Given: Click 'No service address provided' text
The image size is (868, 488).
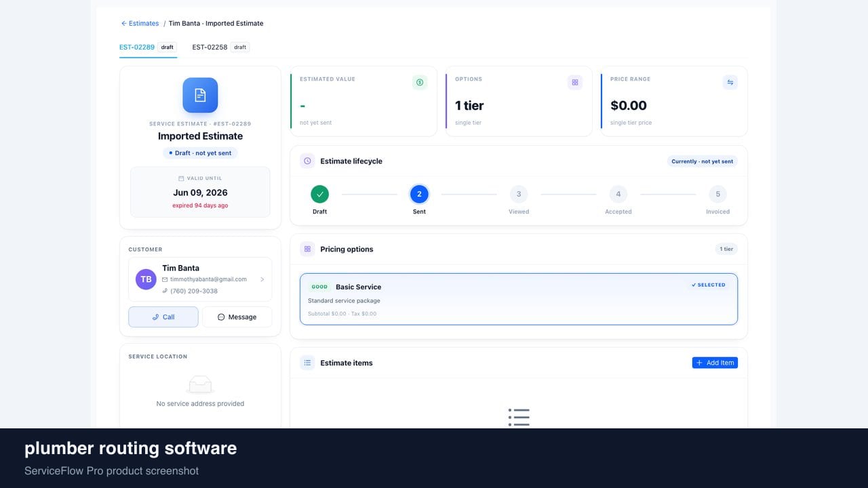Looking at the screenshot, I should pos(200,404).
